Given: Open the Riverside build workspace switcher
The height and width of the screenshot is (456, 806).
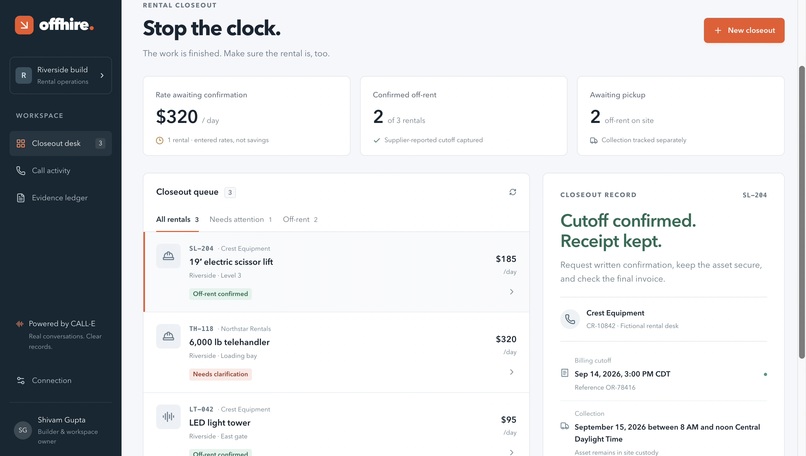Looking at the screenshot, I should pos(61,75).
